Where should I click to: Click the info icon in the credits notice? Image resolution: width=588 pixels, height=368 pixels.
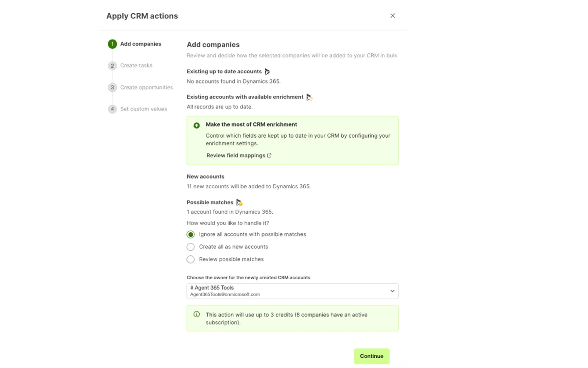click(197, 314)
